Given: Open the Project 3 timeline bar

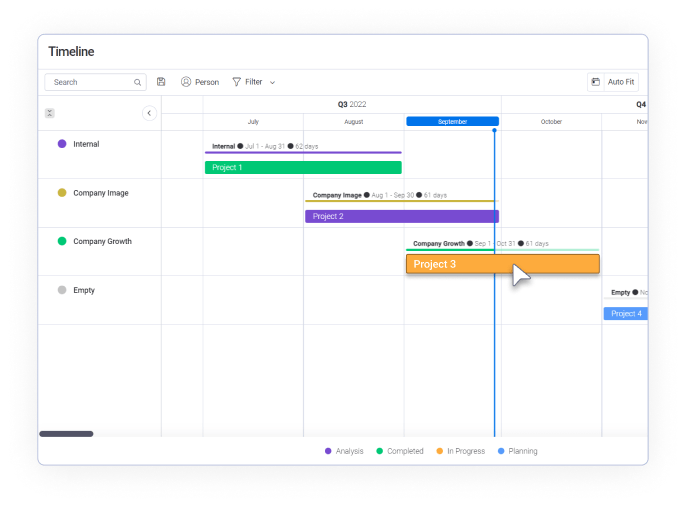Looking at the screenshot, I should pyautogui.click(x=503, y=264).
